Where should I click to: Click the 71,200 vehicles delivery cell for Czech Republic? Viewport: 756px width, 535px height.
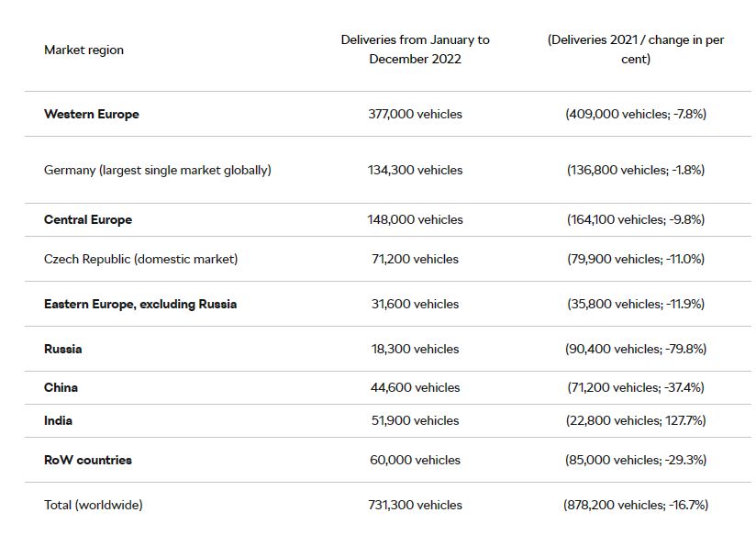[415, 259]
